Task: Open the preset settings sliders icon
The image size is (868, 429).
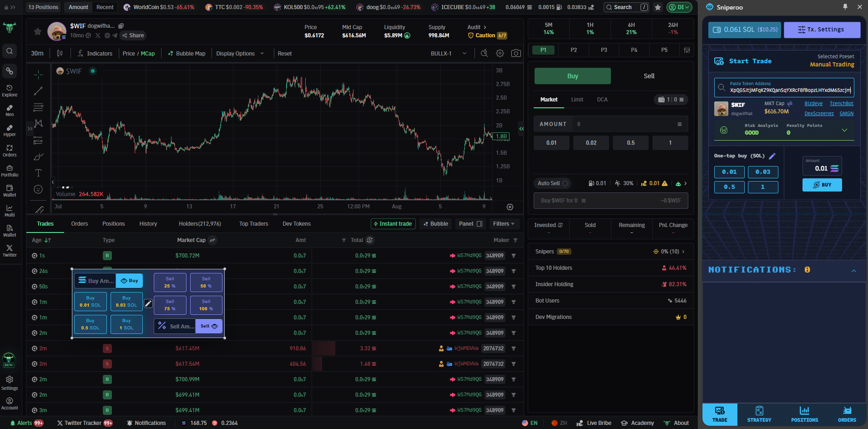Action: coord(687,50)
